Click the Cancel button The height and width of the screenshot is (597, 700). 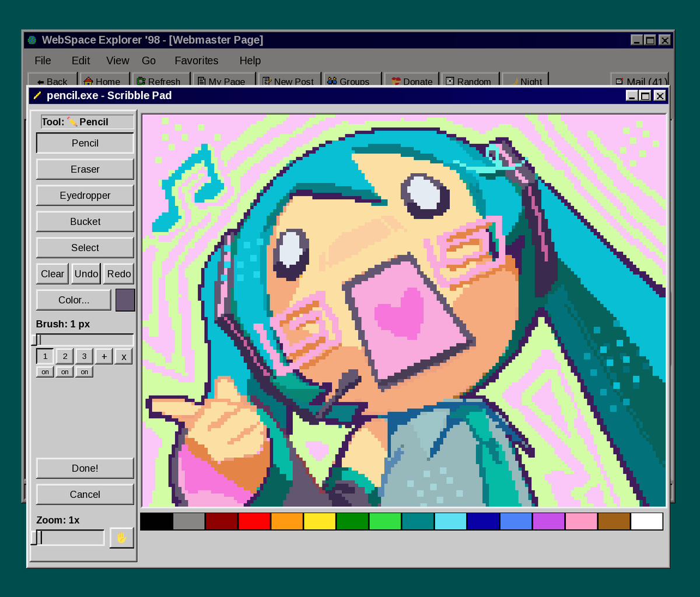click(85, 494)
